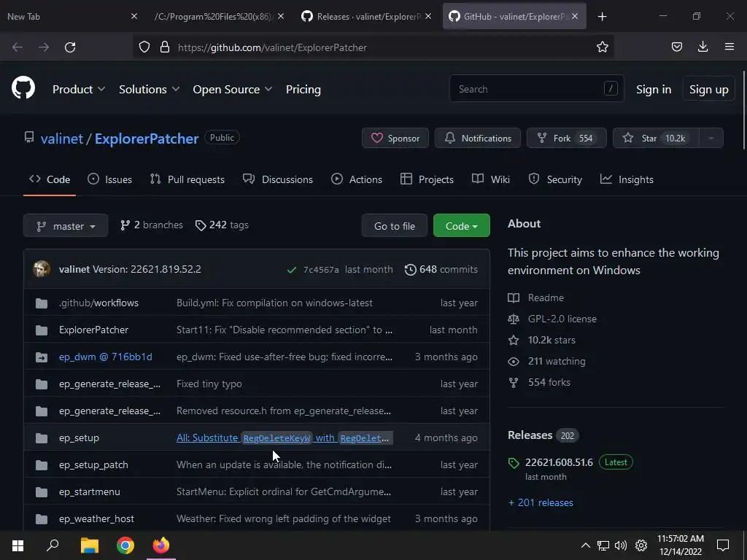
Task: Expand the Product menu
Action: (x=79, y=89)
